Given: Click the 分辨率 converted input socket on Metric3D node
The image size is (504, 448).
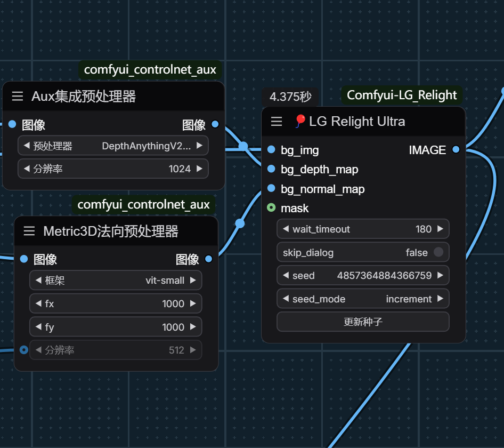Looking at the screenshot, I should tap(24, 350).
